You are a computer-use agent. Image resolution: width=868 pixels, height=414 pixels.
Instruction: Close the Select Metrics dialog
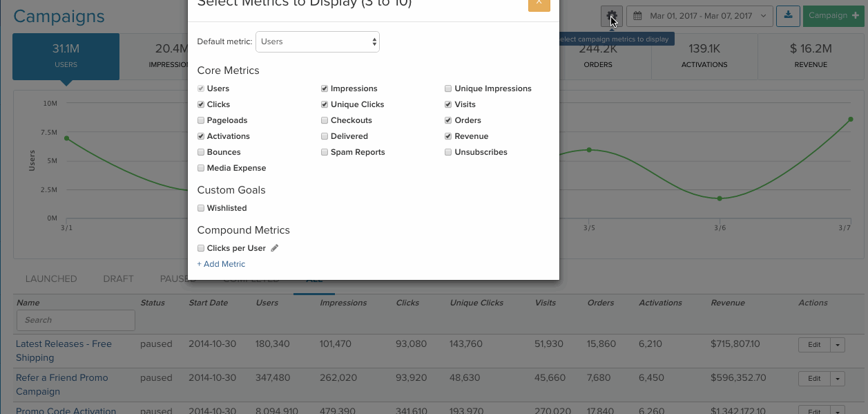539,3
